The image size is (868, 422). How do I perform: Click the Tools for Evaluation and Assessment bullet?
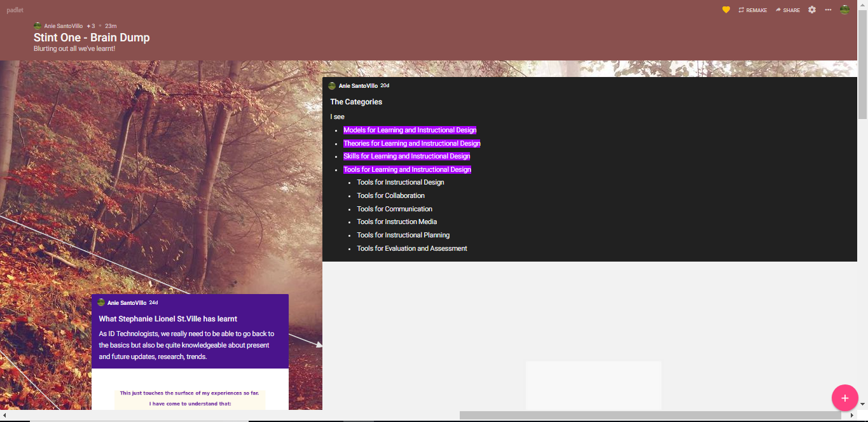(412, 248)
